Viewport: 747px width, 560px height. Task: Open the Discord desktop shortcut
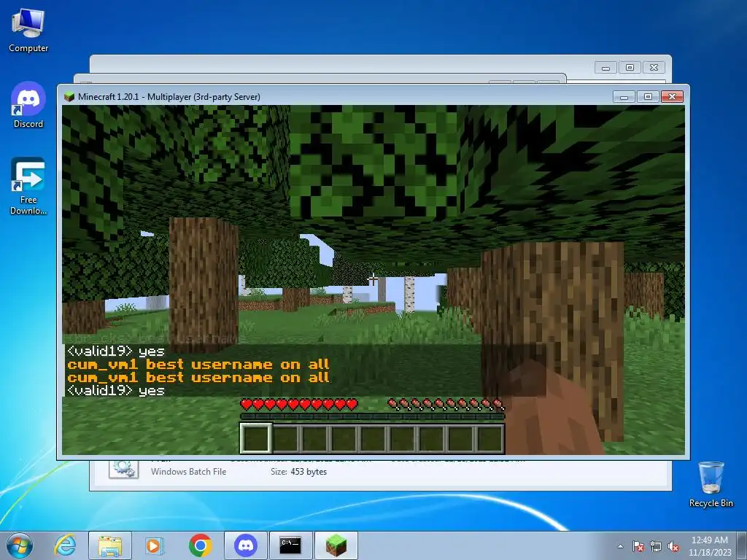point(28,105)
